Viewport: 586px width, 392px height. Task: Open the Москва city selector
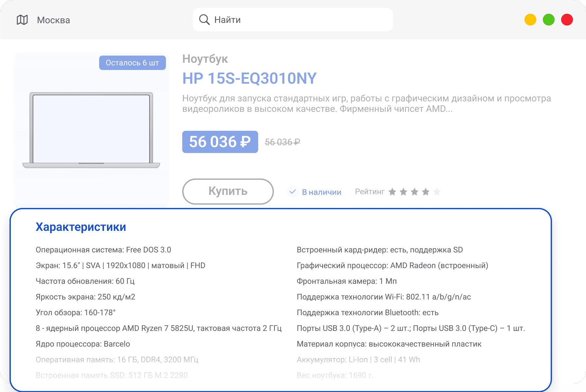pyautogui.click(x=53, y=20)
